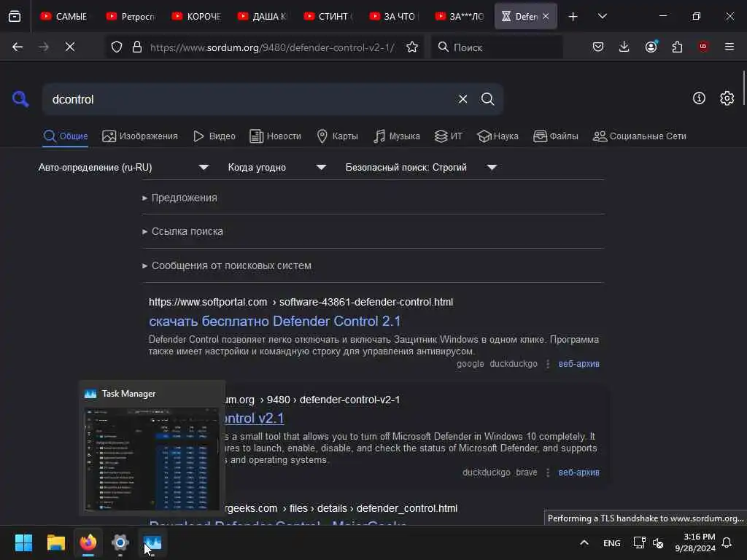Clear the dcontrol search query
Image resolution: width=747 pixels, height=560 pixels.
(x=462, y=99)
